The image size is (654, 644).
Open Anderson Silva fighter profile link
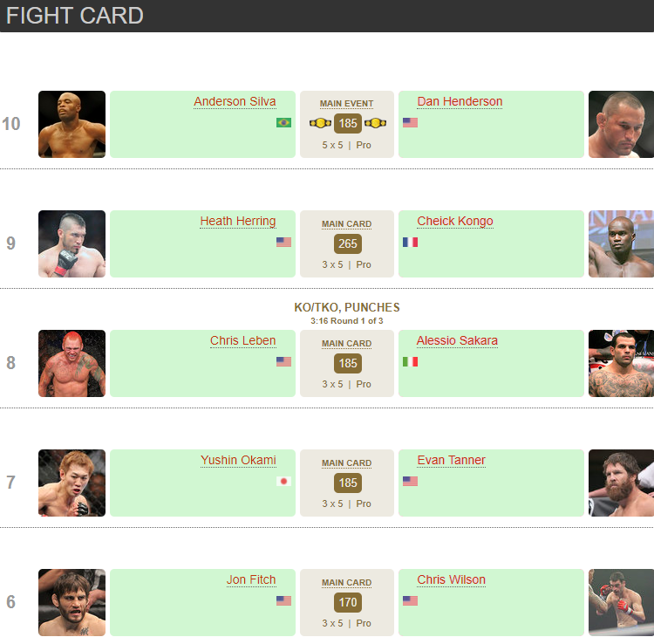point(235,102)
